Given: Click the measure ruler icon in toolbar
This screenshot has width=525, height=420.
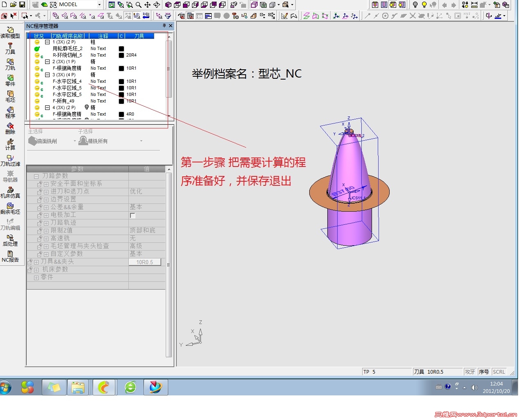Looking at the screenshot, I should tap(474, 5).
